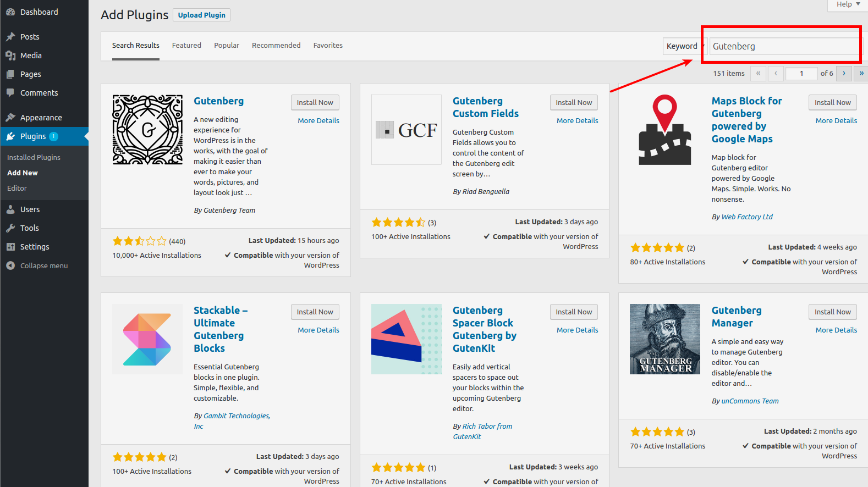Click the current page number field
The image size is (868, 487).
801,73
